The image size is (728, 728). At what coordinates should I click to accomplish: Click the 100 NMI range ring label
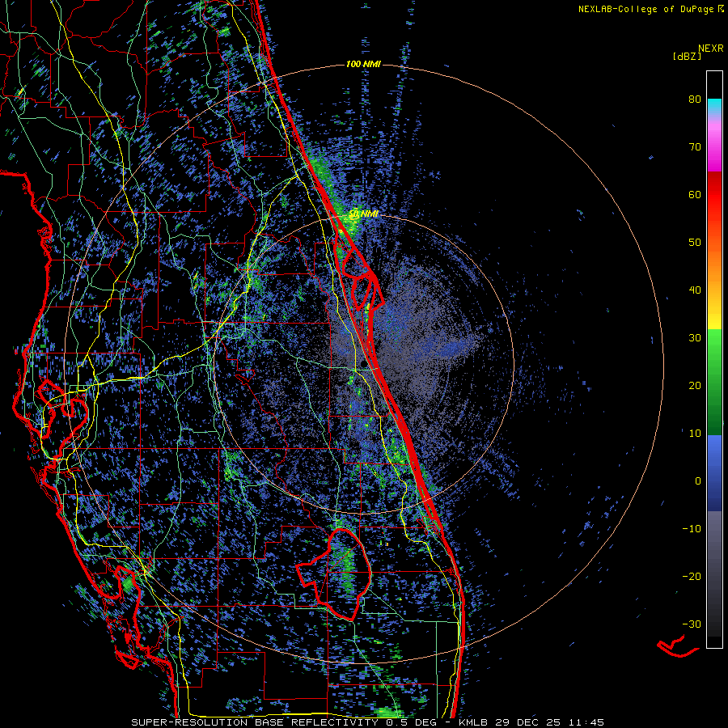[x=363, y=64]
